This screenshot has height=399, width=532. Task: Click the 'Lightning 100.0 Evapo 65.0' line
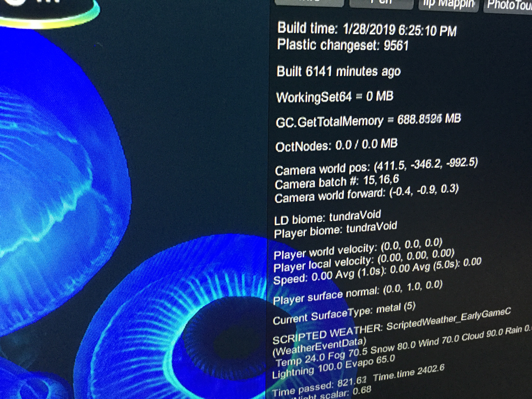click(334, 366)
